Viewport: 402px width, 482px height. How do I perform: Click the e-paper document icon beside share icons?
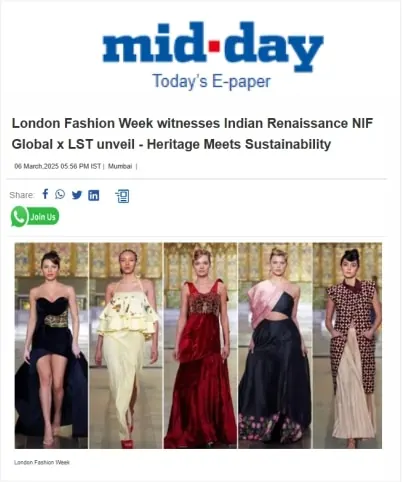coord(122,196)
